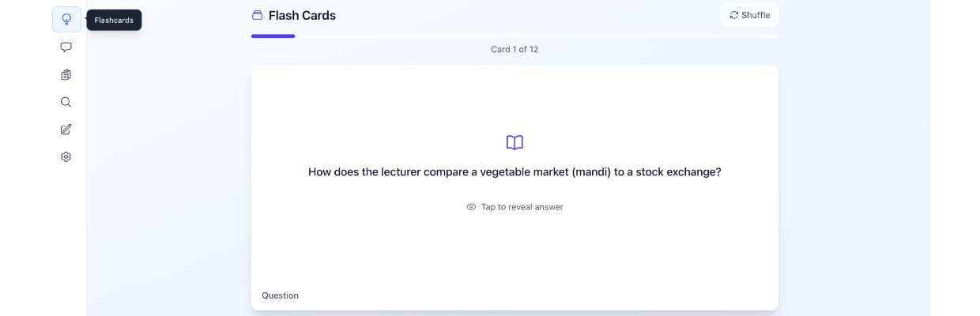This screenshot has height=316, width=980.
Task: Click the vegetable market question text
Action: (514, 172)
